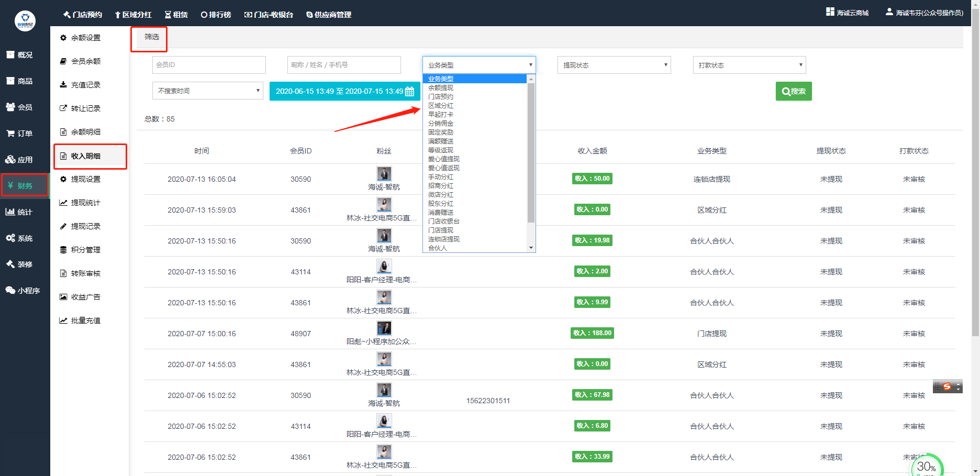The image size is (980, 476).
Task: Click the grid icon beside 海诚云商城
Action: tap(830, 12)
